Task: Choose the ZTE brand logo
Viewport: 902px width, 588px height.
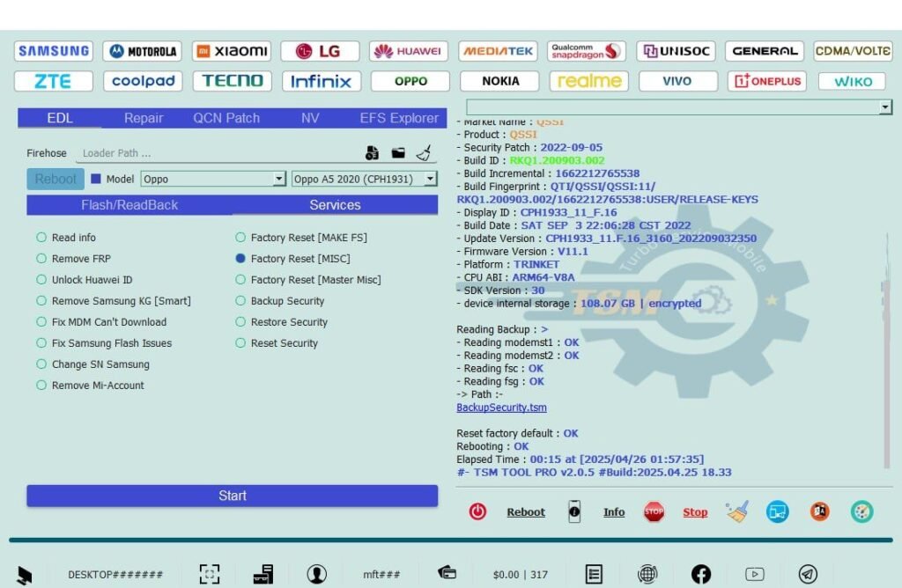Action: pos(54,81)
